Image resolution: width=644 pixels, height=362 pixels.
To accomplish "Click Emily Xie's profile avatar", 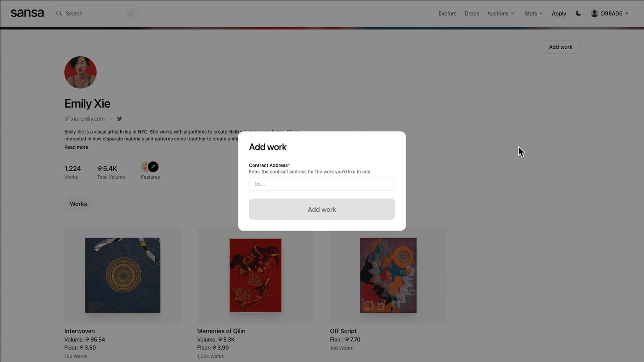I will point(80,72).
